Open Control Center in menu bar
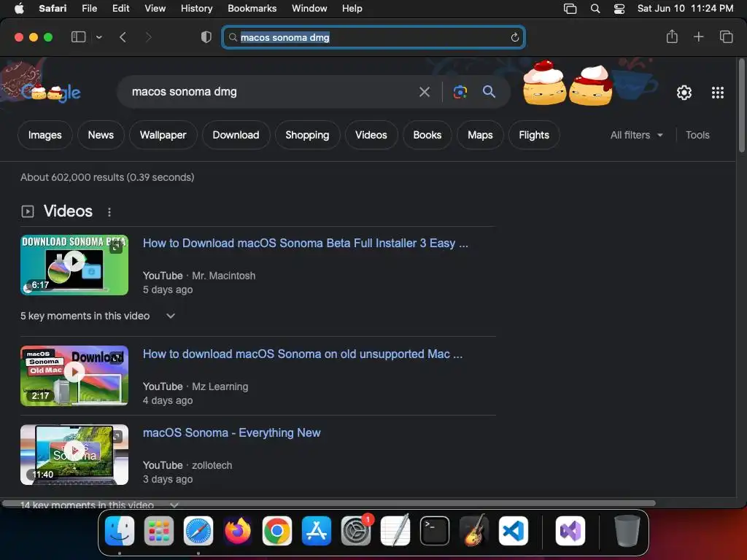This screenshot has width=747, height=560. pos(619,8)
